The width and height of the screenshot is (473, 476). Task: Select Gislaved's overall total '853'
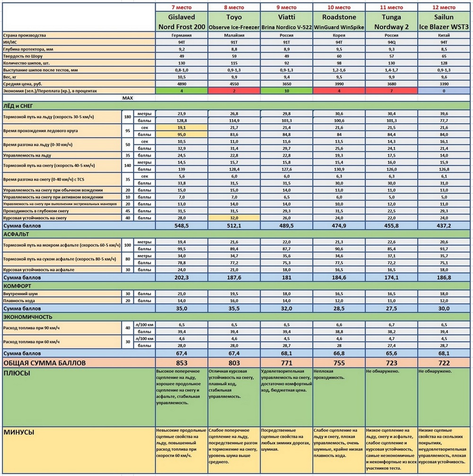coord(182,363)
